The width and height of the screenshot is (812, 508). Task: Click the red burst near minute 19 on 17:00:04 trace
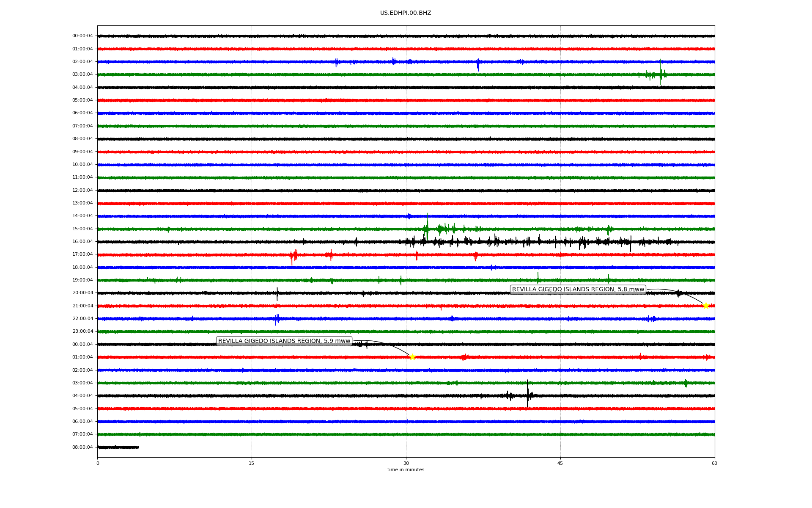(x=294, y=256)
